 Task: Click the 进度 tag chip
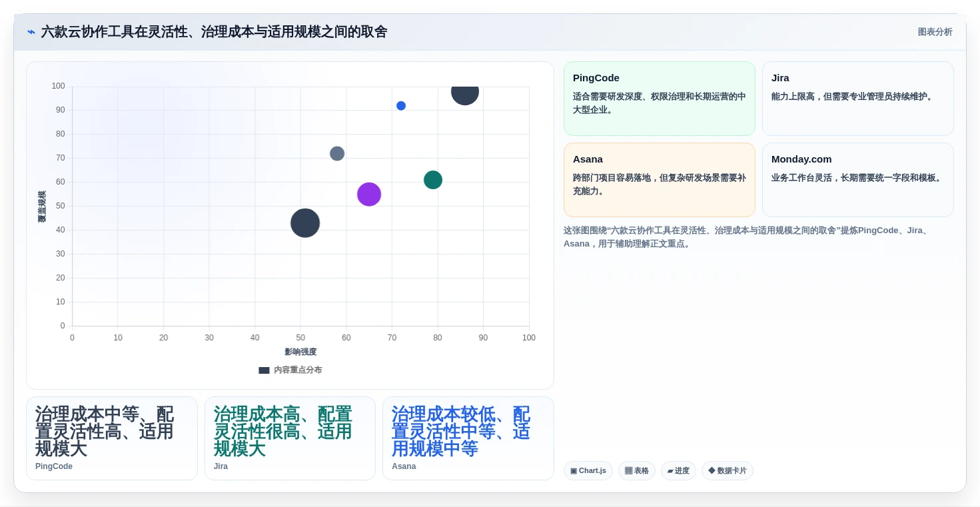[x=678, y=471]
